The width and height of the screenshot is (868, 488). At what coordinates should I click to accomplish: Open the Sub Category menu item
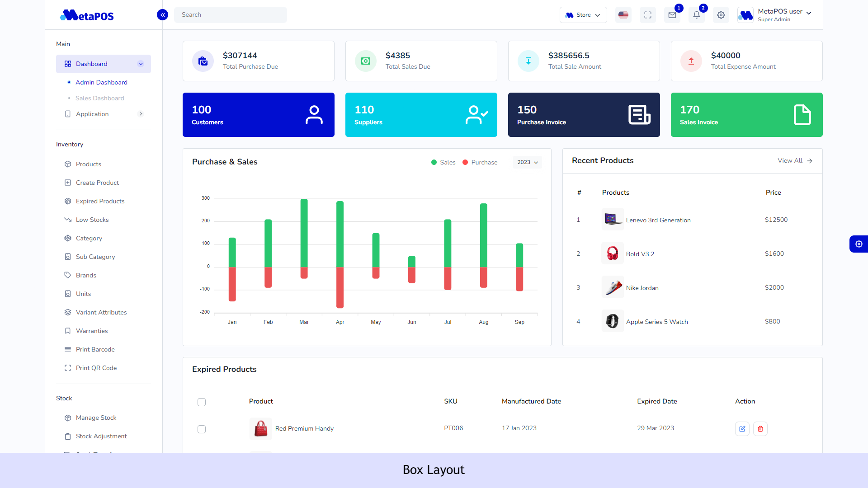(x=95, y=257)
